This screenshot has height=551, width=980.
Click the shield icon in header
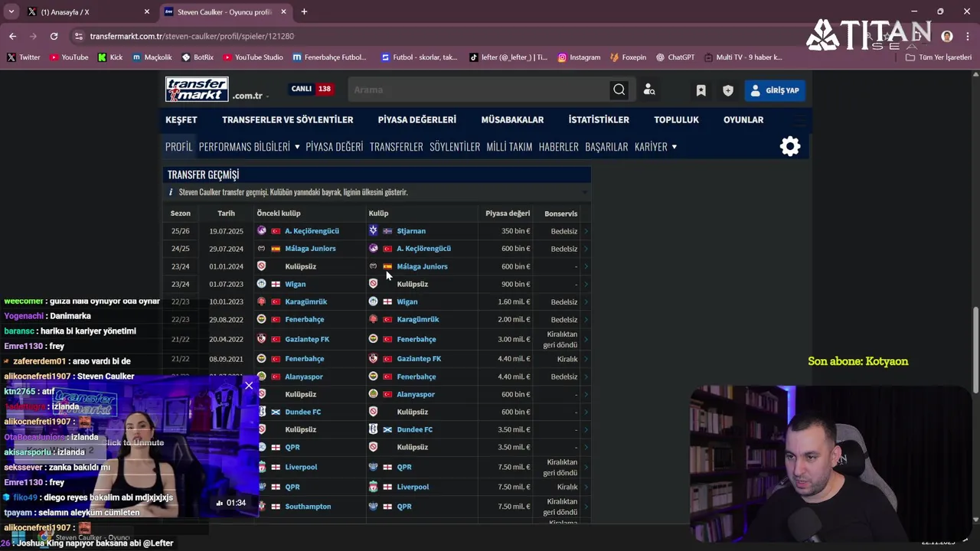728,90
